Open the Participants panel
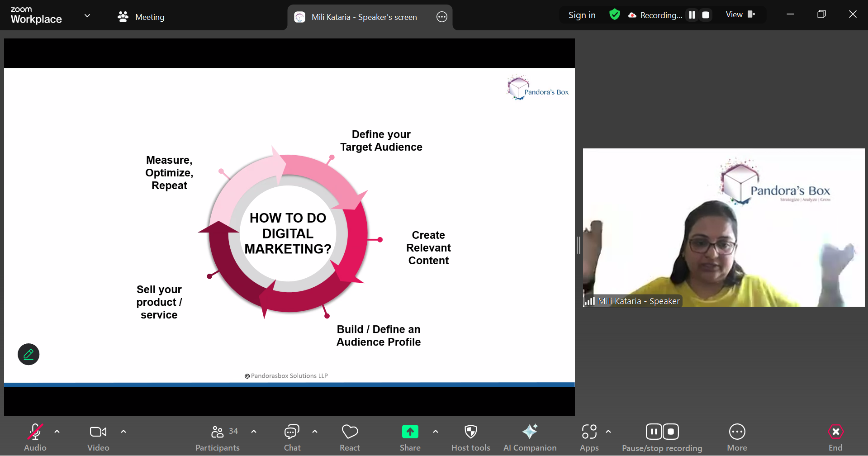The image size is (868, 456). coord(218,437)
